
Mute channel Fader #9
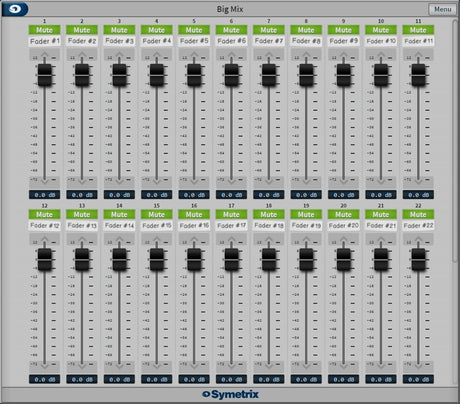click(x=343, y=30)
